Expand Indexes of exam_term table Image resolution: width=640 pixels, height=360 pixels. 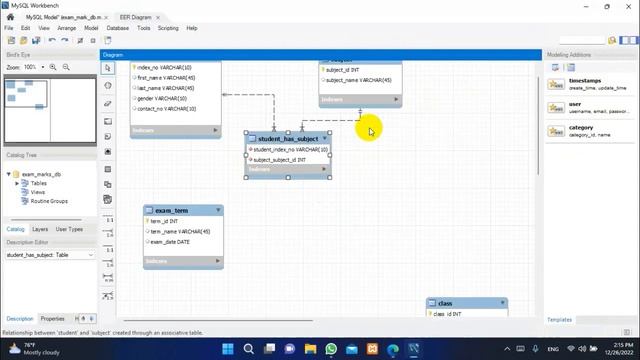[218, 261]
